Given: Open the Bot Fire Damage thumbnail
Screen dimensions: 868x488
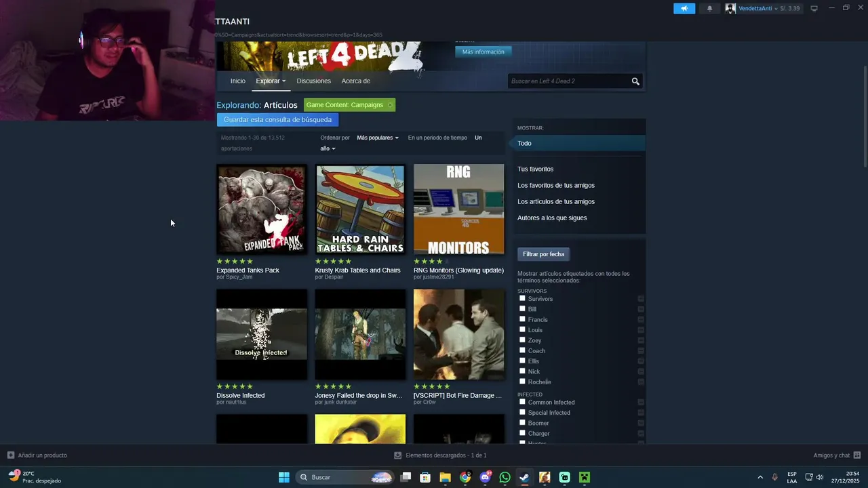Looking at the screenshot, I should [x=459, y=335].
